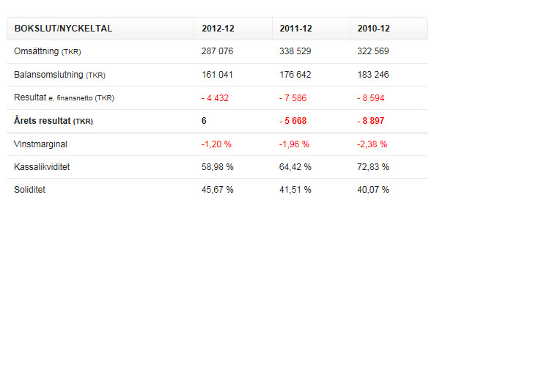Select the 2011-12 column header
Screen dimensions: 533x392
coord(295,29)
